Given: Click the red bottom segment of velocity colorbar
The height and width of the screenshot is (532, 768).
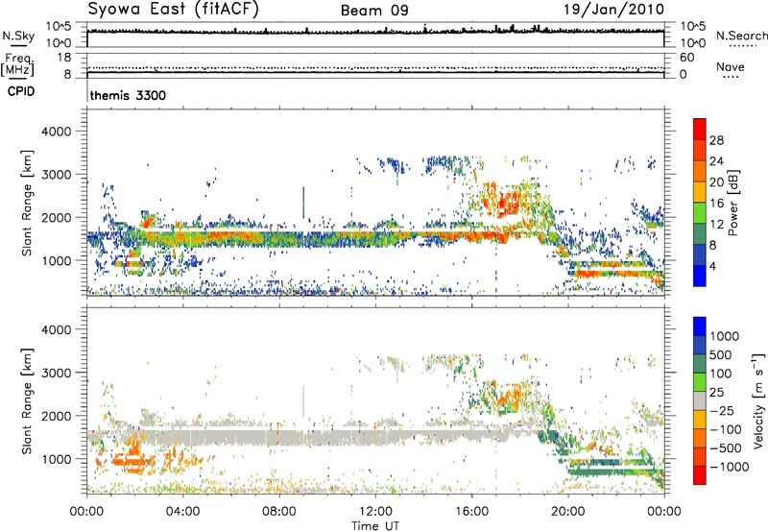Looking at the screenshot, I should click(700, 475).
